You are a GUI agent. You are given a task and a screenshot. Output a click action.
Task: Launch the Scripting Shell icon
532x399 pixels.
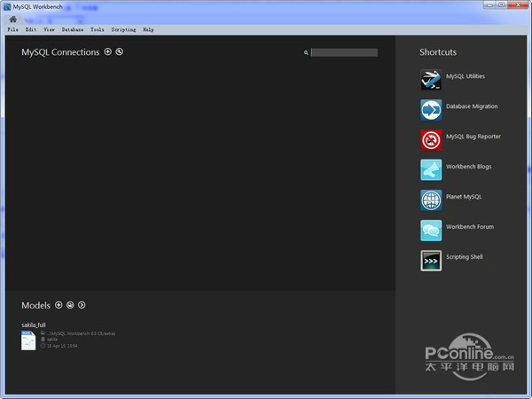[x=431, y=261]
